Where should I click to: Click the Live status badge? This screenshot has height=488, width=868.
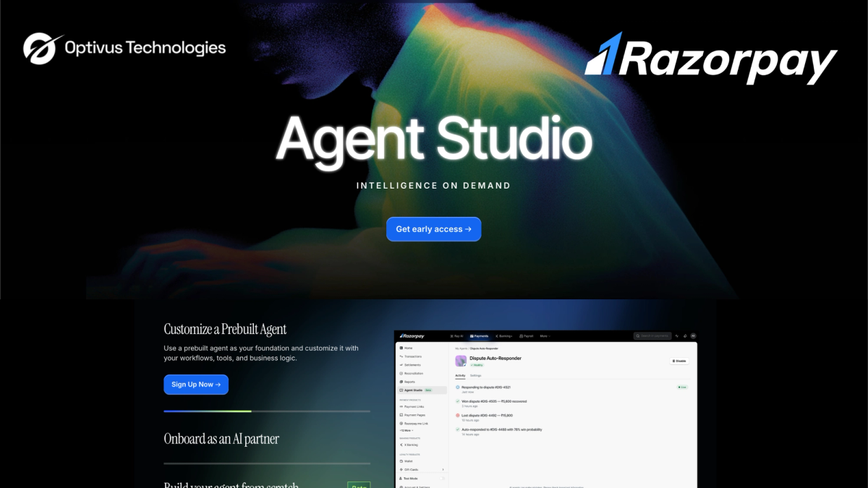coord(682,388)
